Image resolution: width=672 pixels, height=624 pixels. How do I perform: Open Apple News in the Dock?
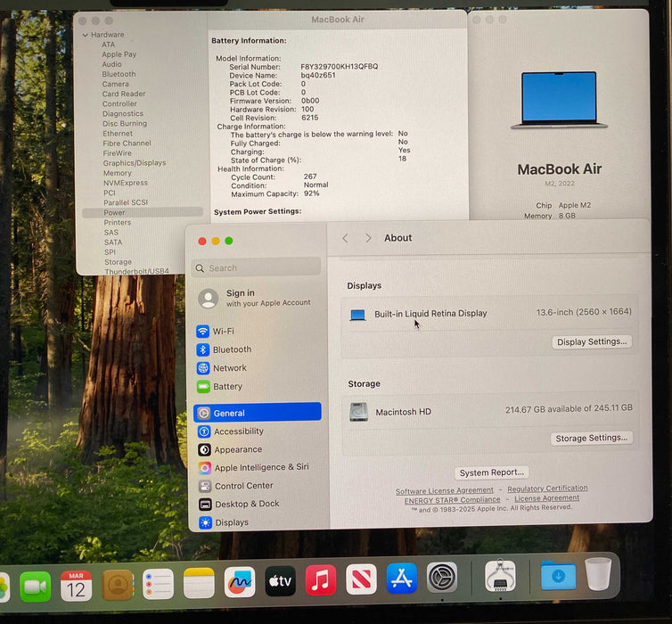[361, 579]
